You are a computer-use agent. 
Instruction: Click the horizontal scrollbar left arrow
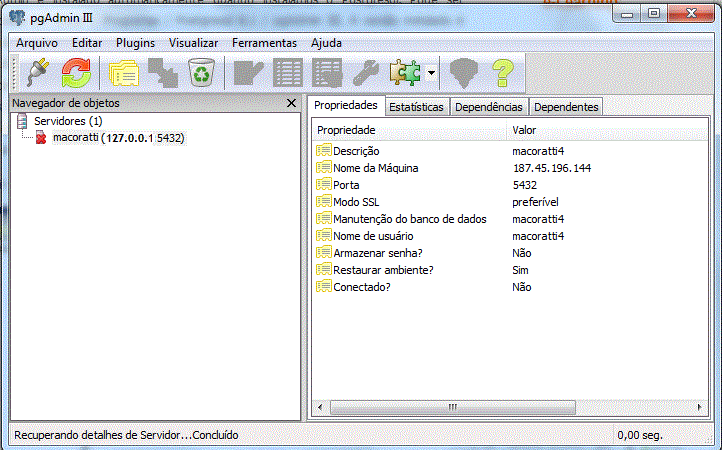point(320,407)
